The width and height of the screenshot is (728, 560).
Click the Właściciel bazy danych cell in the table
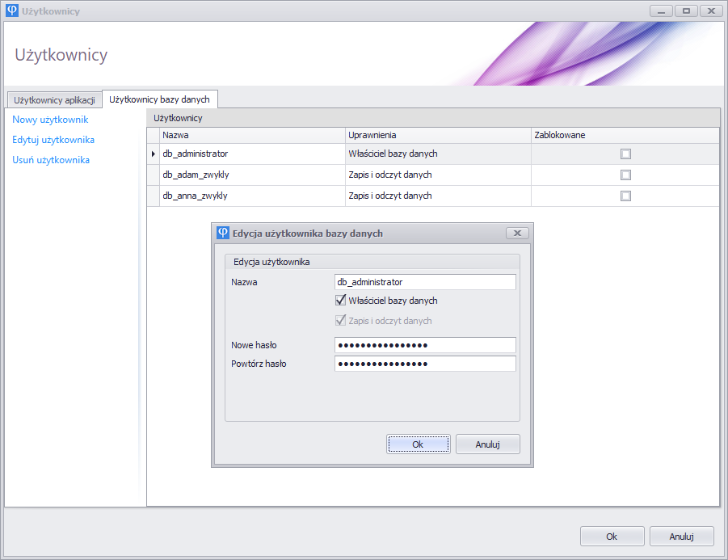click(x=438, y=154)
